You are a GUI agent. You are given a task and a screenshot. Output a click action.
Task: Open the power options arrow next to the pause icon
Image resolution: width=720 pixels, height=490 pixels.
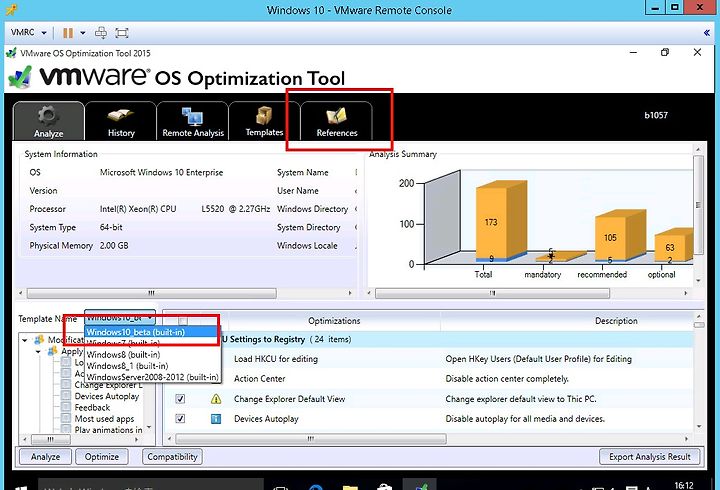pos(83,33)
